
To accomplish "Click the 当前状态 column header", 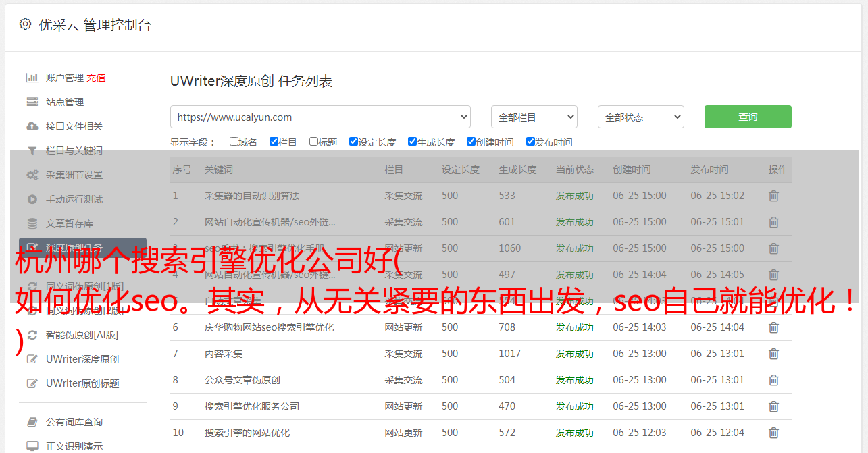I will [575, 169].
